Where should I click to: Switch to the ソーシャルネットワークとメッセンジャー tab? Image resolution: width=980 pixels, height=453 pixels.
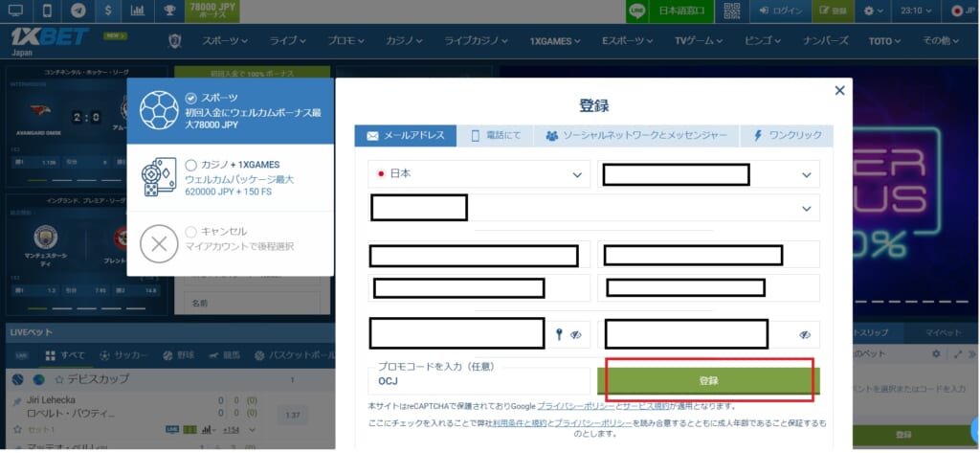[636, 136]
